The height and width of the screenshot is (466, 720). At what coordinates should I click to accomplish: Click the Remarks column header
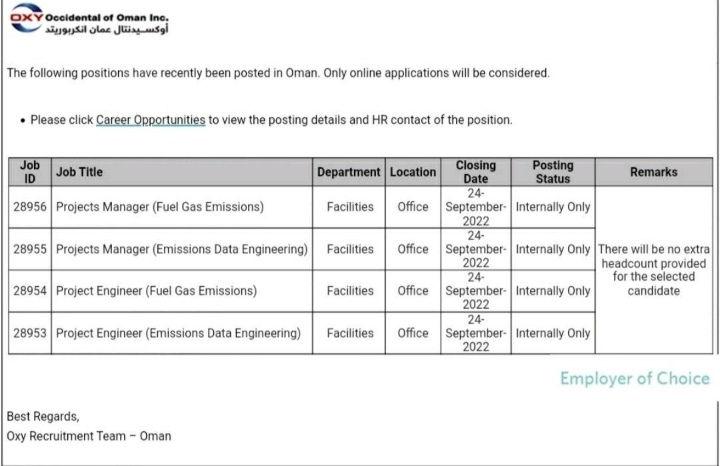[x=653, y=172]
